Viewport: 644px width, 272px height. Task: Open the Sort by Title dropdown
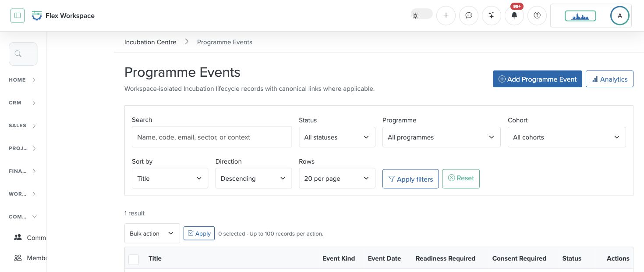pos(170,178)
